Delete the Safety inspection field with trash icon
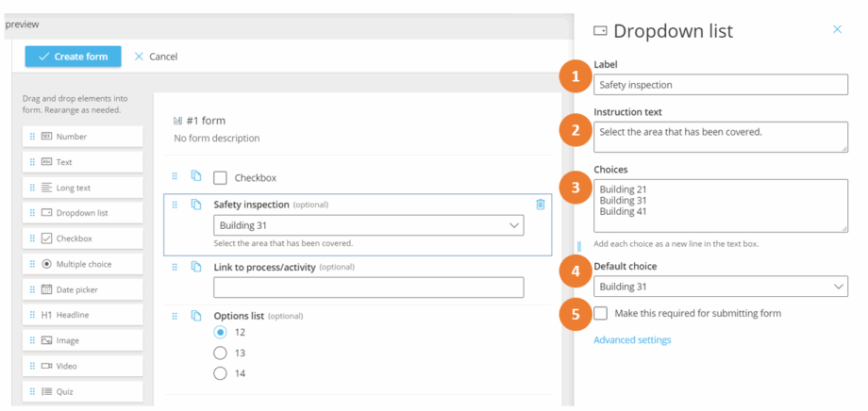Screen dimensions: 868x411 point(541,204)
